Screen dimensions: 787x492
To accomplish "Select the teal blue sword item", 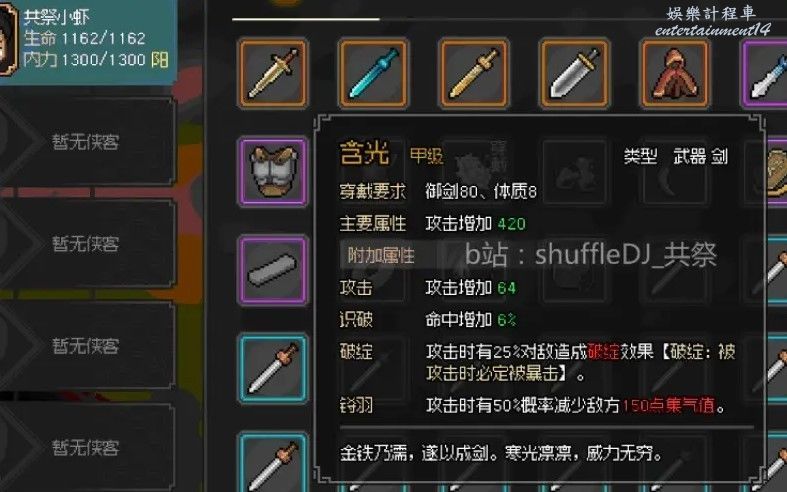I will [373, 73].
